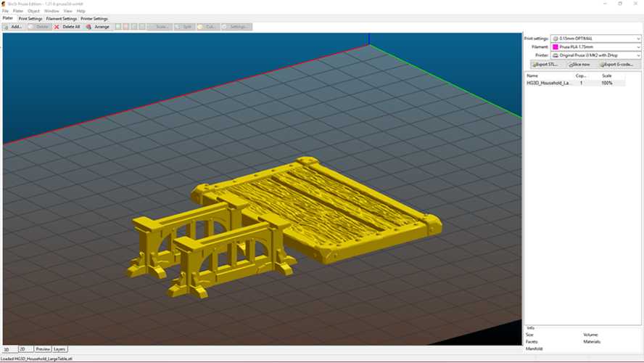Click the copies value 1 in object row
Viewport: 644px width, 363px height.
pyautogui.click(x=581, y=83)
